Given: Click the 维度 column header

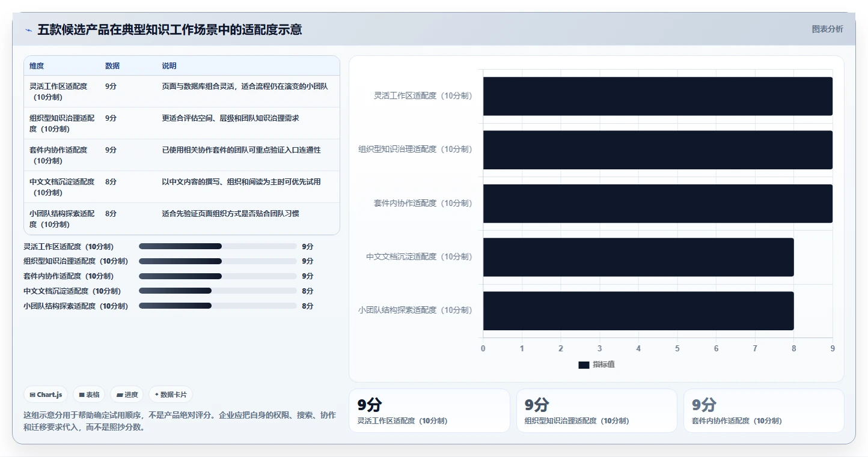Looking at the screenshot, I should point(37,66).
